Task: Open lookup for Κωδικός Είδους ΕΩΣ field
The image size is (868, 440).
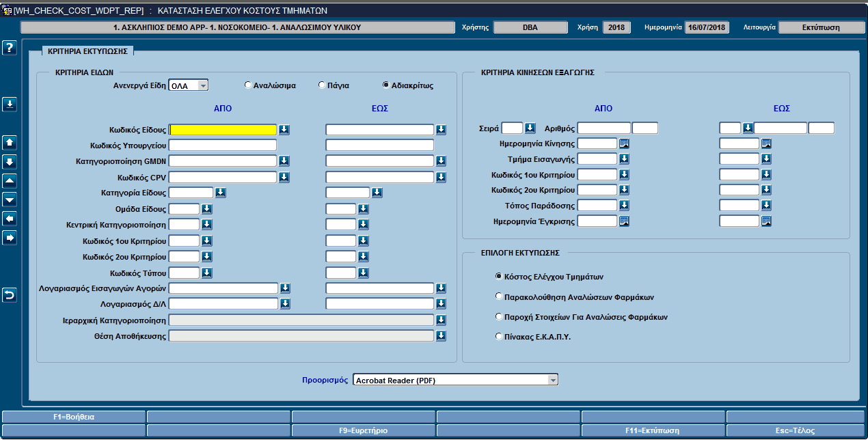Action: click(442, 130)
